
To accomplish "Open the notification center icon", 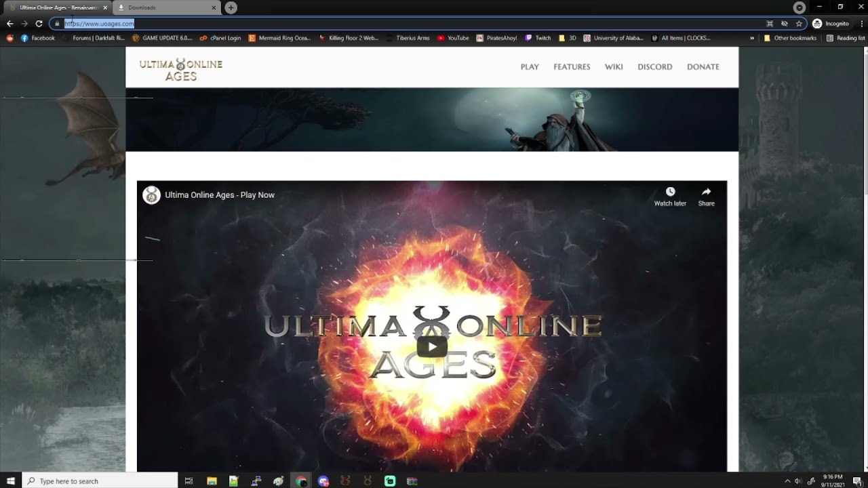I will pyautogui.click(x=857, y=481).
